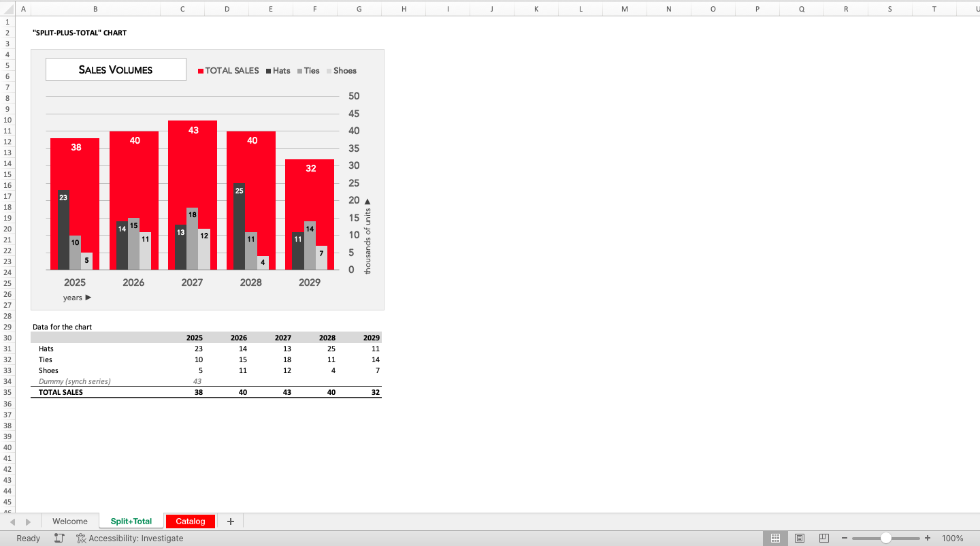The width and height of the screenshot is (980, 546).
Task: Open Page Break Preview
Action: point(824,538)
